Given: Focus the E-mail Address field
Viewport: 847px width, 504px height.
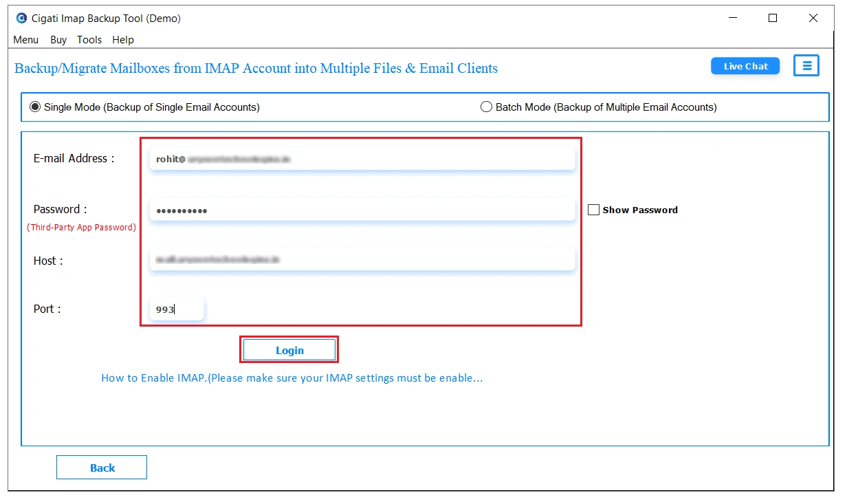Looking at the screenshot, I should tap(362, 159).
